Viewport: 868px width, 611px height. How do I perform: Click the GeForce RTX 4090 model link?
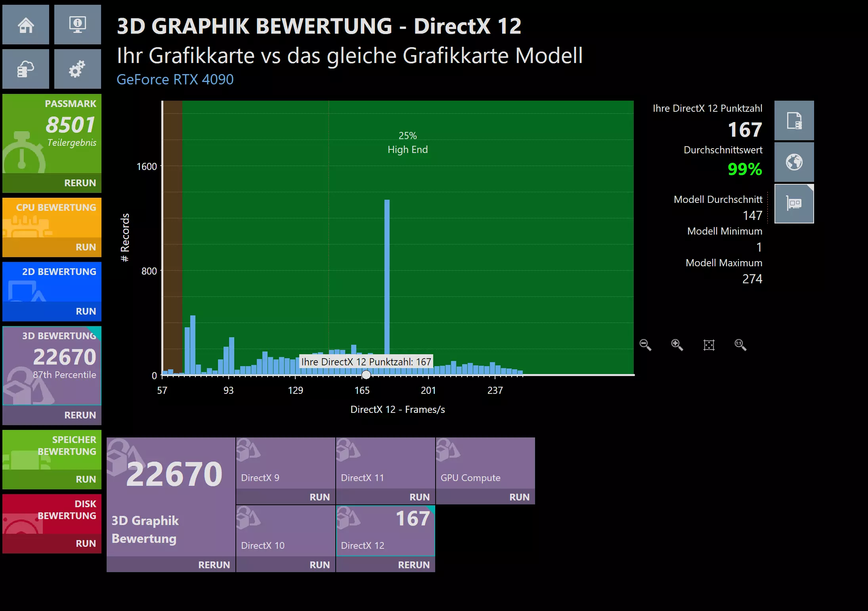tap(175, 80)
